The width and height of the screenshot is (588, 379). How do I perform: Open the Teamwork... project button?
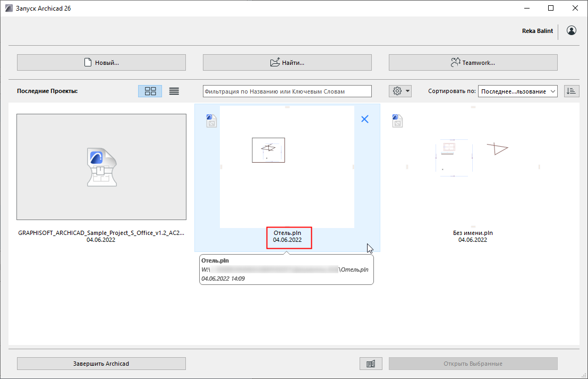point(473,63)
